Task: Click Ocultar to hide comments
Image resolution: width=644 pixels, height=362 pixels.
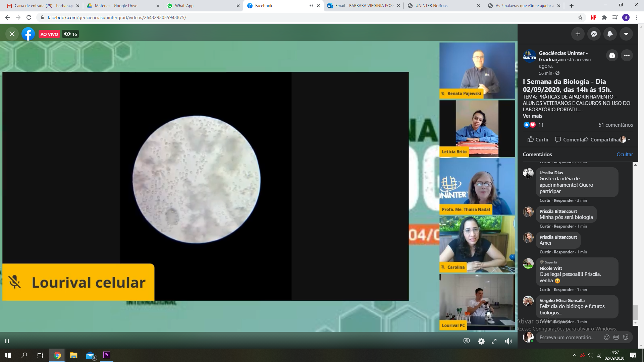Action: 625,155
